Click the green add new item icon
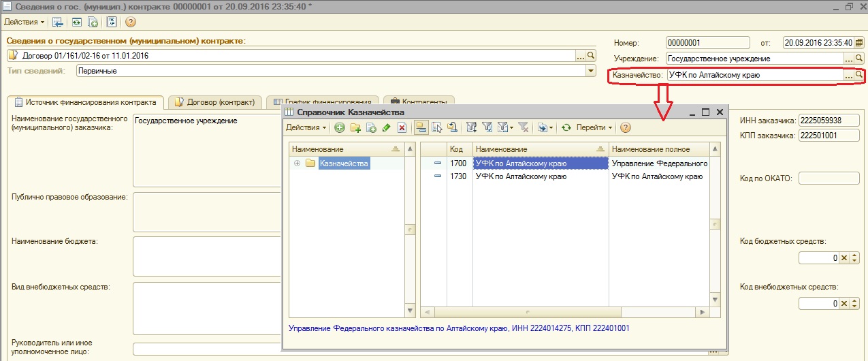The image size is (868, 361). [339, 127]
